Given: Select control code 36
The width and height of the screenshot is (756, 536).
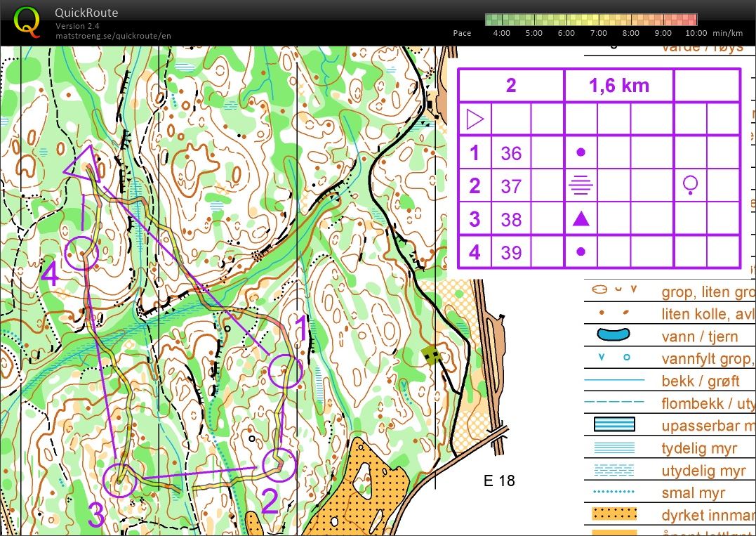Looking at the screenshot, I should (x=511, y=153).
